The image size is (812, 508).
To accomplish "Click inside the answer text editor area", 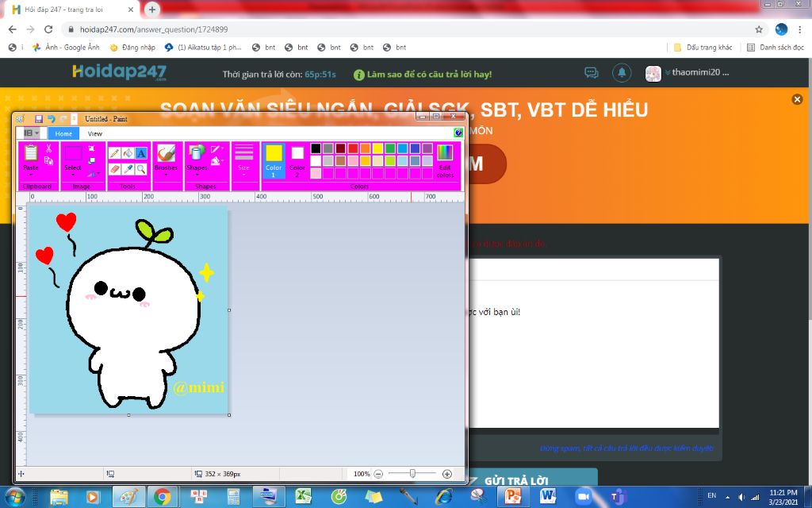I will click(x=593, y=354).
